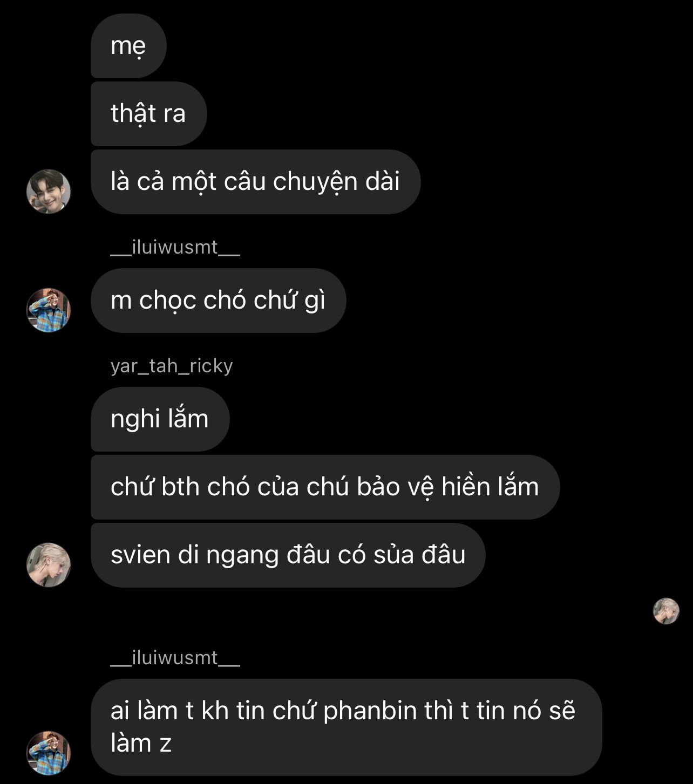Image resolution: width=693 pixels, height=784 pixels.
Task: Select the 'nghi lắm' message bubble
Action: [x=160, y=419]
